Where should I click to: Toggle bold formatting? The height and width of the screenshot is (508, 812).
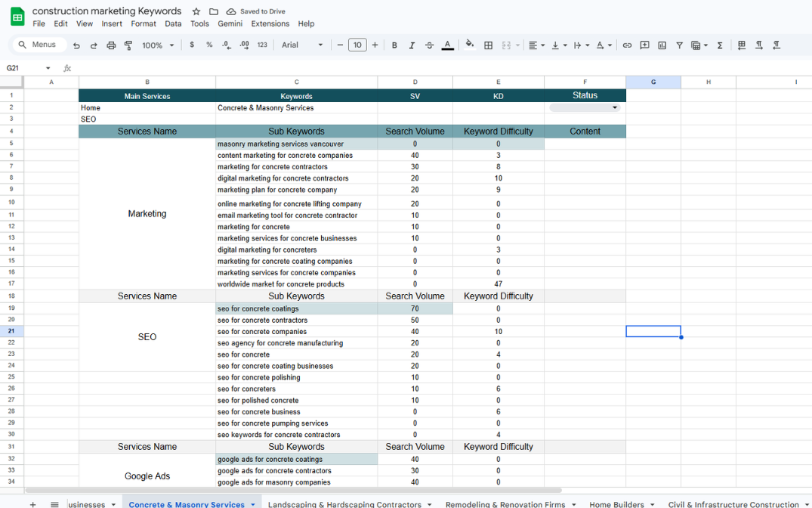pos(394,45)
